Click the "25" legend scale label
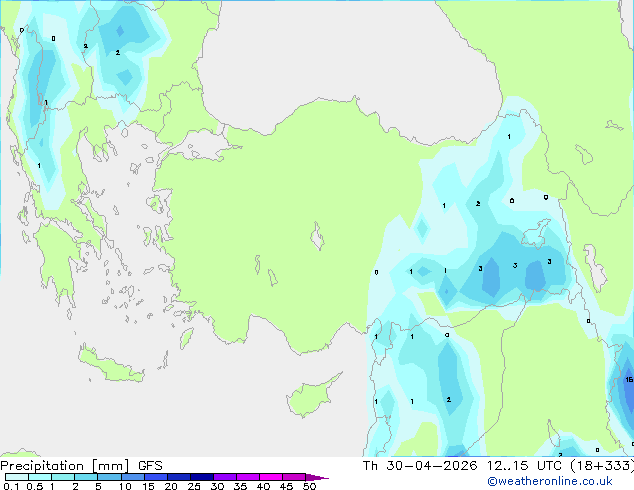Image resolution: width=634 pixels, height=490 pixels. (x=194, y=486)
